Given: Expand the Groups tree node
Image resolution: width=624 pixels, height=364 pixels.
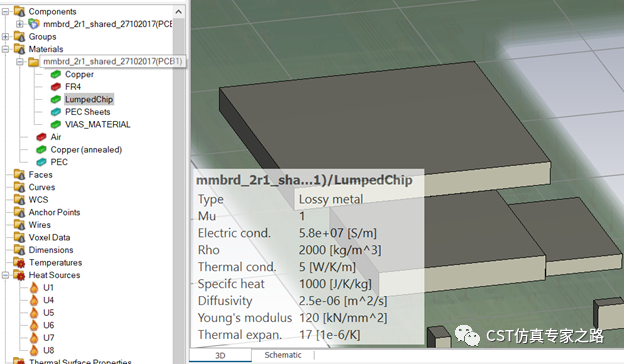Looking at the screenshot, I should click(5, 37).
